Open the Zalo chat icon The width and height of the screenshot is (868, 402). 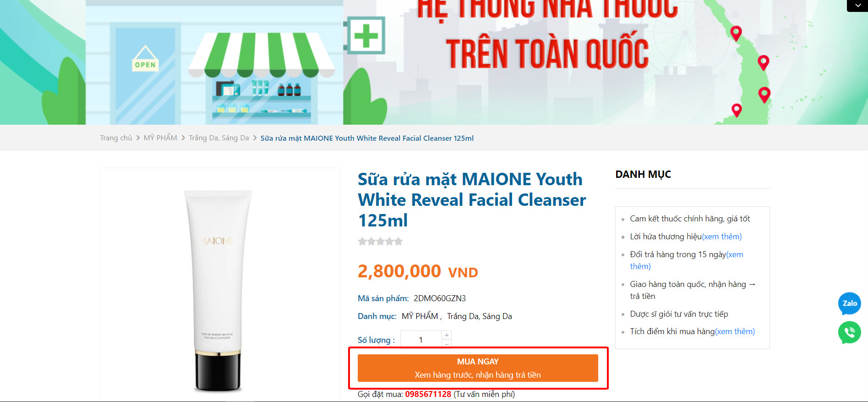click(x=849, y=303)
